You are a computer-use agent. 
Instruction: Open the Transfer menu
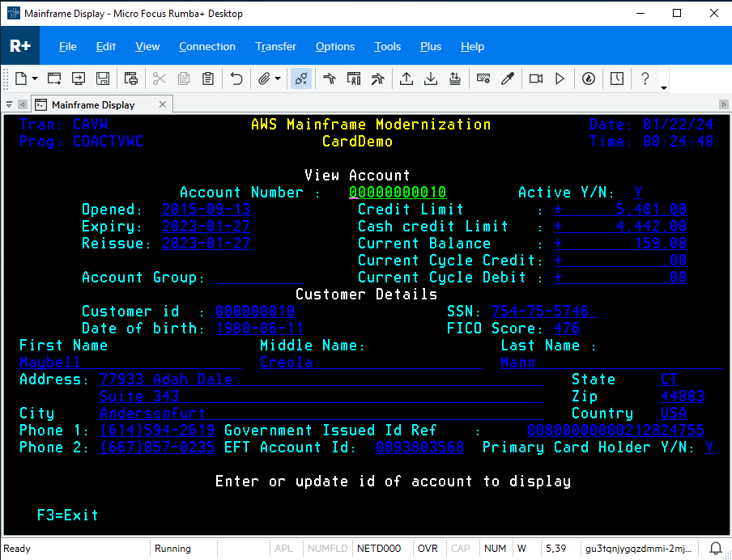[275, 46]
